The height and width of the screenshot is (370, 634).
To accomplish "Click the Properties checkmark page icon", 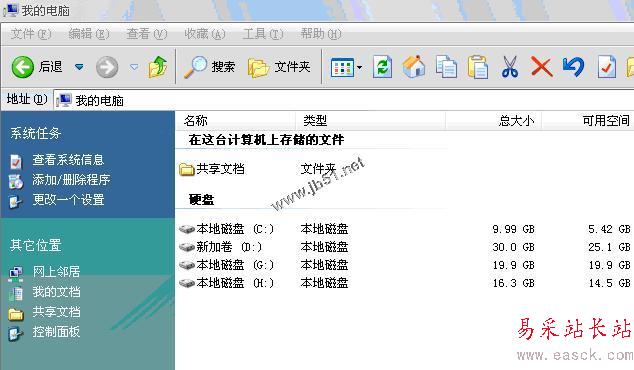I will [607, 67].
